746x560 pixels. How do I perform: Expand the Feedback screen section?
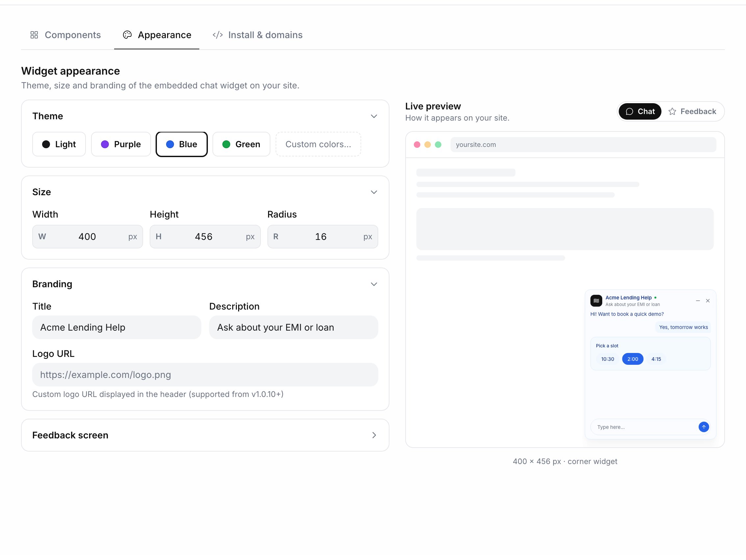click(205, 435)
